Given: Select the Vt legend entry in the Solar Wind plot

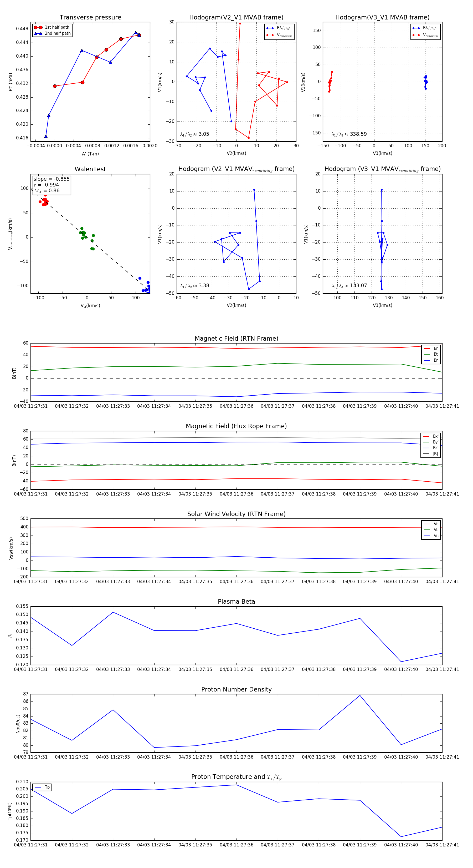Looking at the screenshot, I should 431,530.
